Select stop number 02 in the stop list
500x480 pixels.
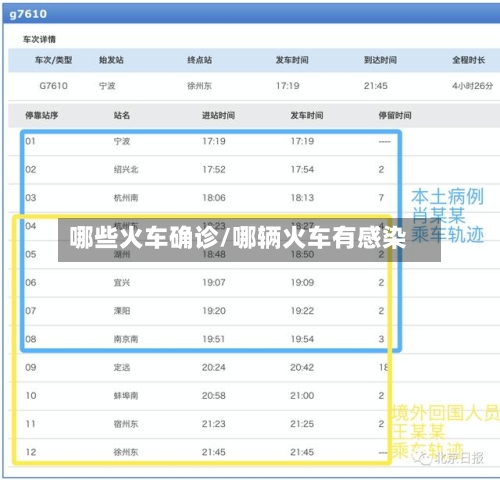click(30, 170)
